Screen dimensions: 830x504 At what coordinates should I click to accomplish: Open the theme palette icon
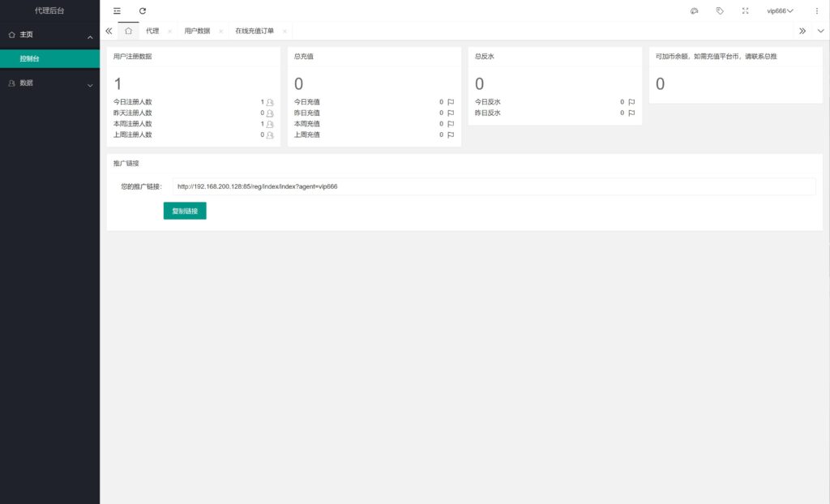(694, 11)
